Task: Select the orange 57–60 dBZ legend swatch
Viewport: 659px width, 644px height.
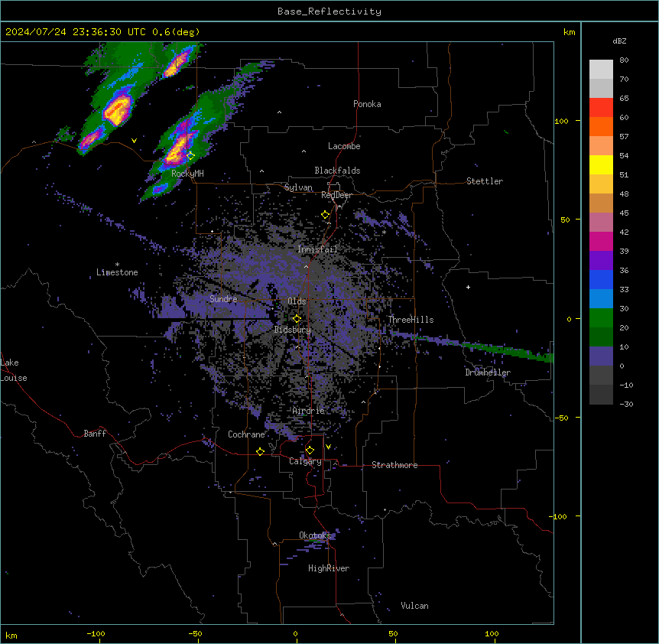Action: coord(601,126)
